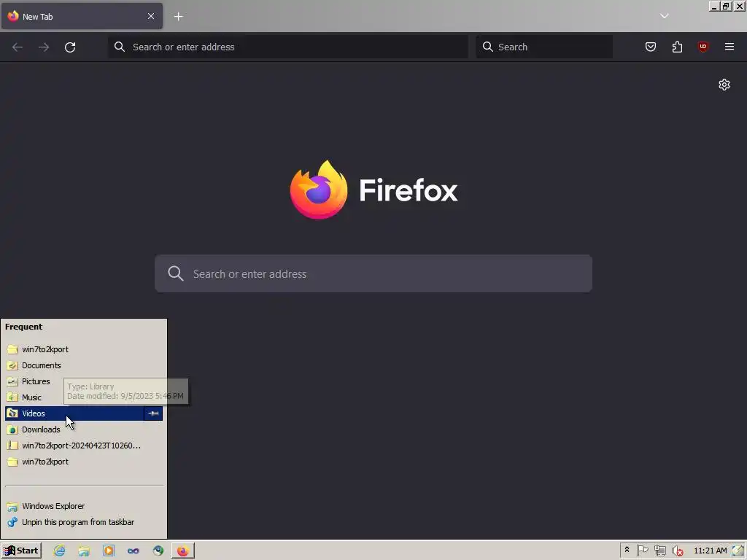Open Documents from the jump list
The height and width of the screenshot is (560, 747).
84,365
